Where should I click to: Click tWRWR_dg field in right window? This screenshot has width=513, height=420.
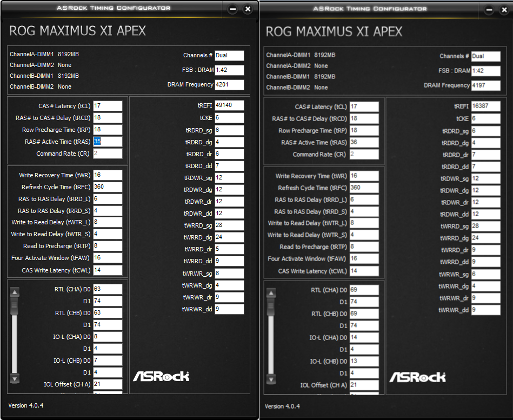[x=486, y=286]
